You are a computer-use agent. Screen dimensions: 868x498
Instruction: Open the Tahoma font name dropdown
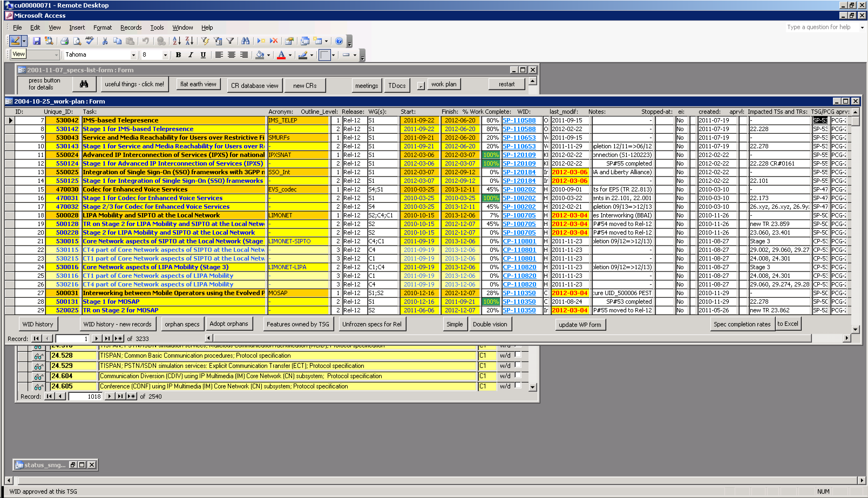pos(133,55)
